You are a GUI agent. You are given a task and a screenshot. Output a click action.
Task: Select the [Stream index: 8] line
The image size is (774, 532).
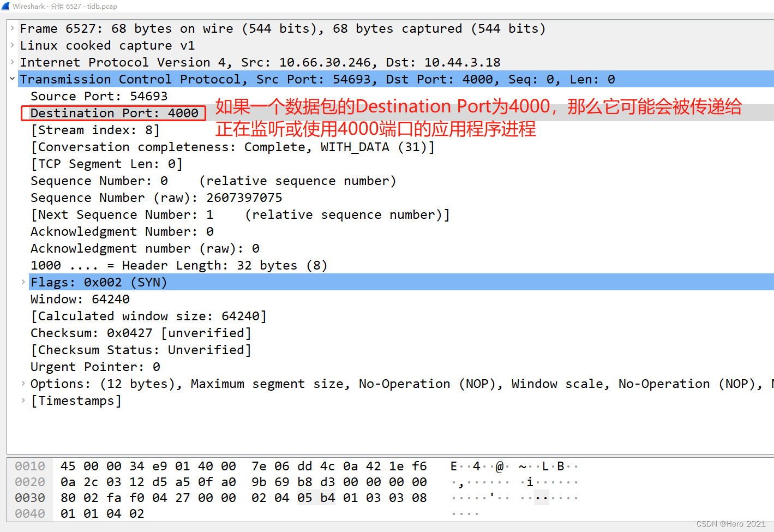coord(95,130)
